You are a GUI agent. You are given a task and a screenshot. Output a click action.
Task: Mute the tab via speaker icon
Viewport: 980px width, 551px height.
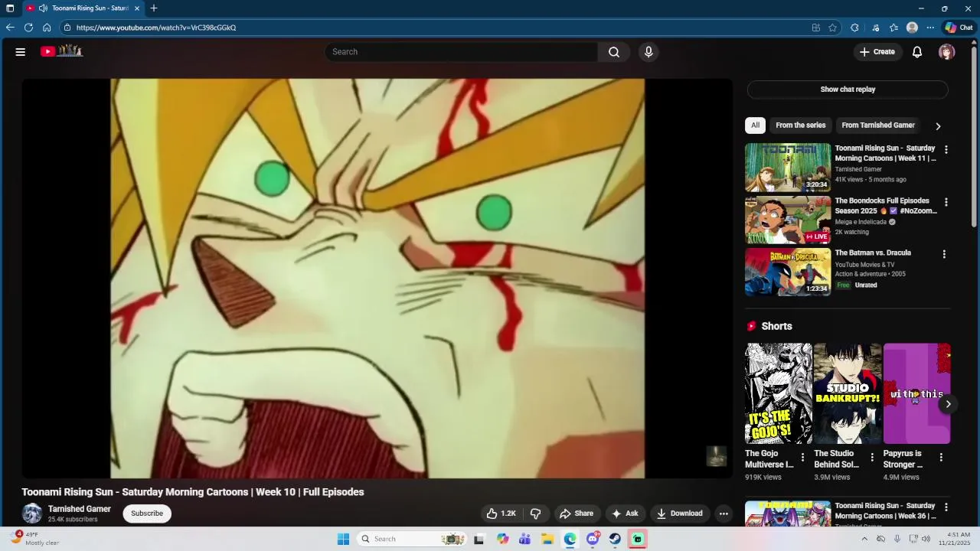43,8
